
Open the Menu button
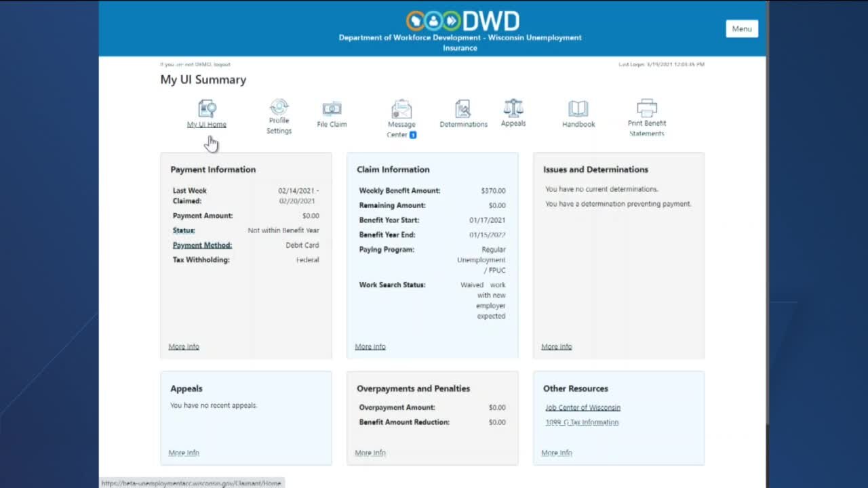742,28
